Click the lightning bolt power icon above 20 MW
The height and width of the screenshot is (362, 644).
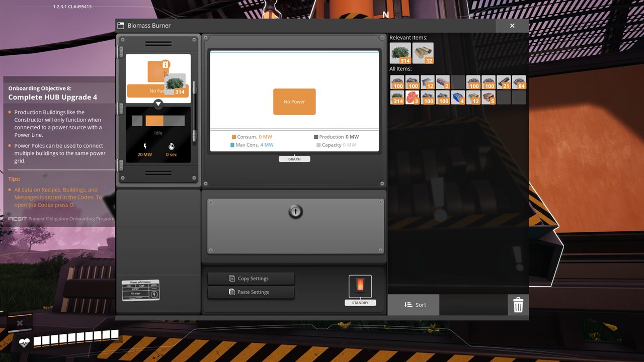click(x=145, y=146)
